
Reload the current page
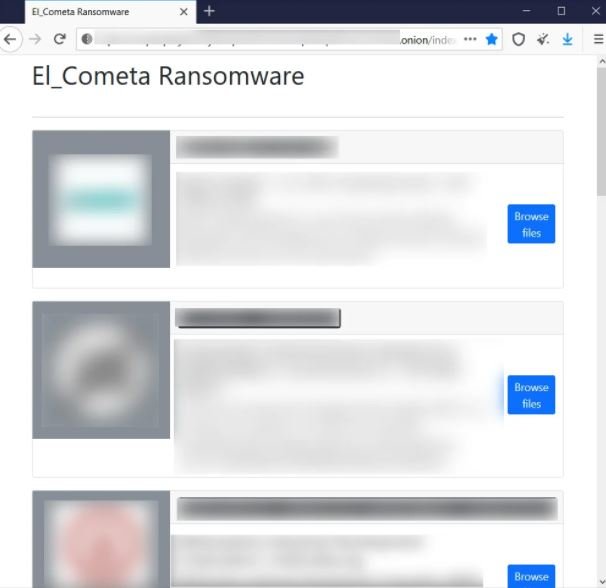coord(60,39)
